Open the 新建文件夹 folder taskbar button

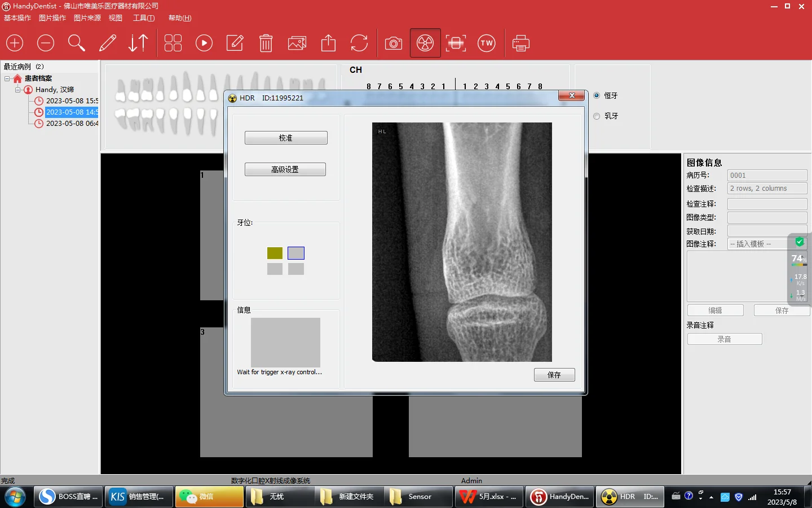(350, 497)
